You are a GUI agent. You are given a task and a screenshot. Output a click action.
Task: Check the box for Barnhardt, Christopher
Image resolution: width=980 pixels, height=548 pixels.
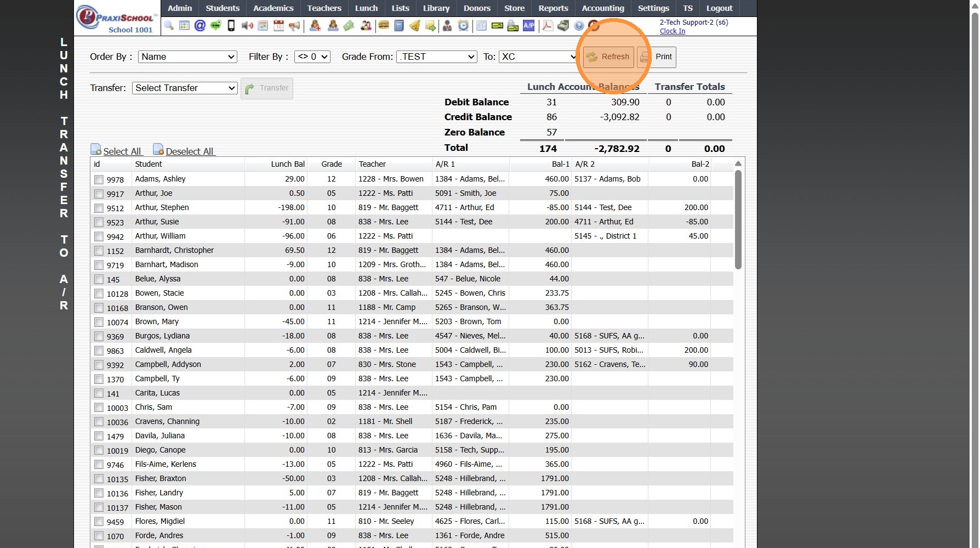tap(99, 251)
